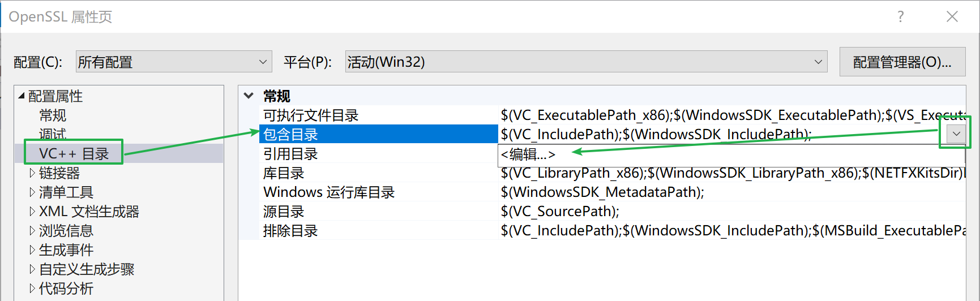Click the 配置管理器 button

point(902,62)
